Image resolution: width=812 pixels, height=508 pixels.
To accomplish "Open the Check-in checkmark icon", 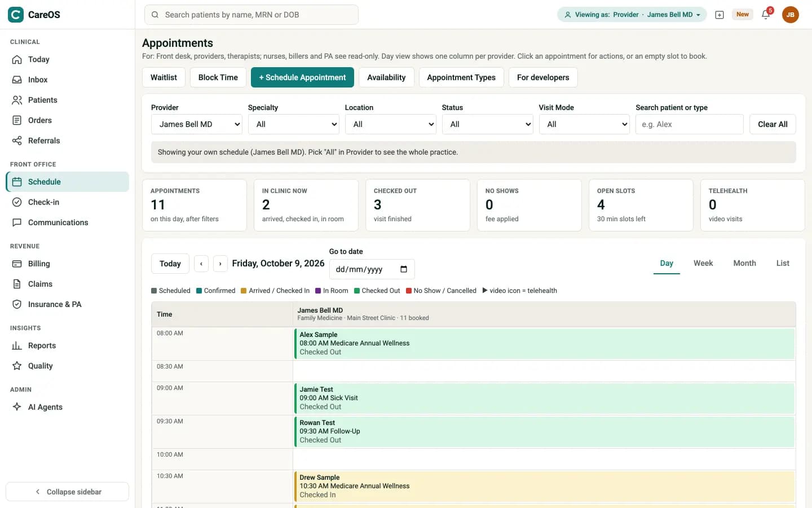I will coord(17,202).
